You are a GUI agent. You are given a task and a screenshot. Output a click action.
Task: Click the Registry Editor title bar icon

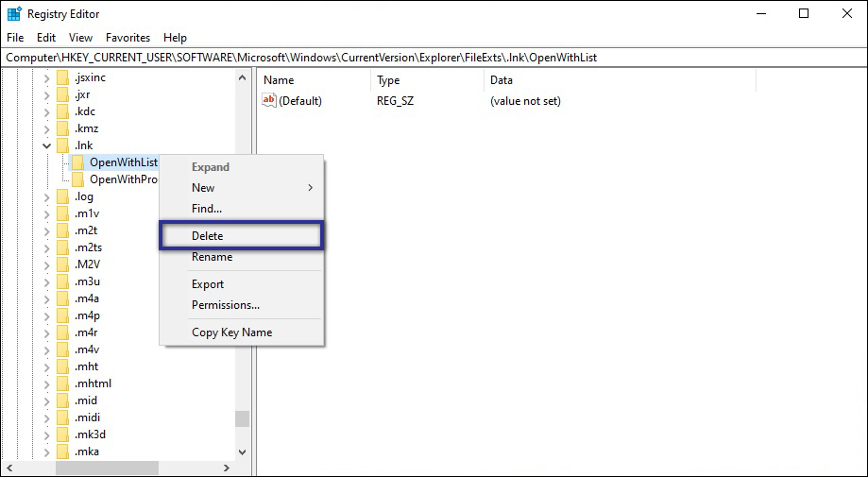pos(14,14)
